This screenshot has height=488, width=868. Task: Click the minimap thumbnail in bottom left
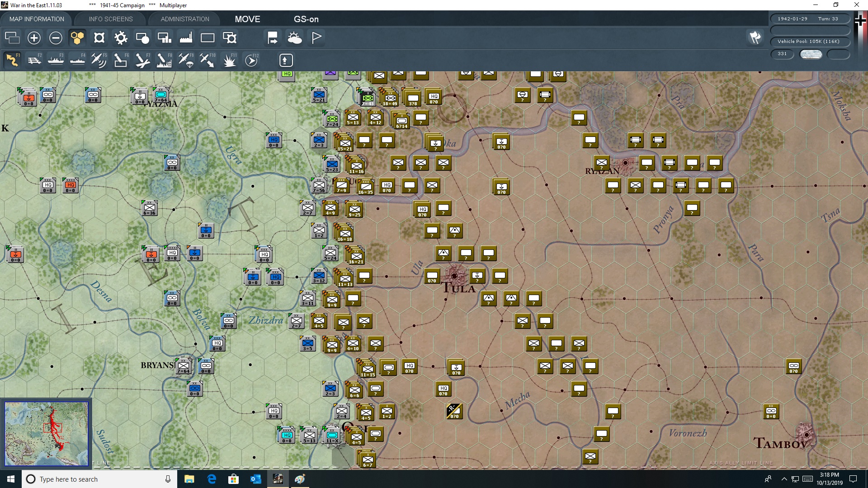tap(46, 434)
